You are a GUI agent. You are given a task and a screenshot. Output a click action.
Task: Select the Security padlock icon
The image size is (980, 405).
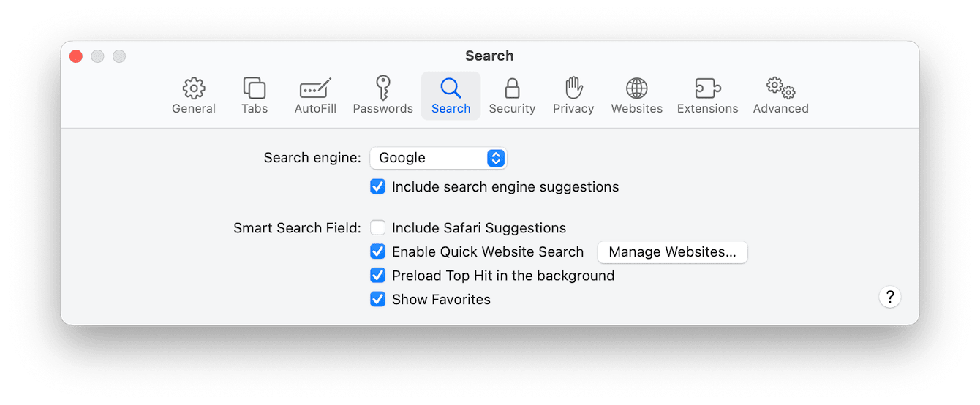pyautogui.click(x=512, y=88)
